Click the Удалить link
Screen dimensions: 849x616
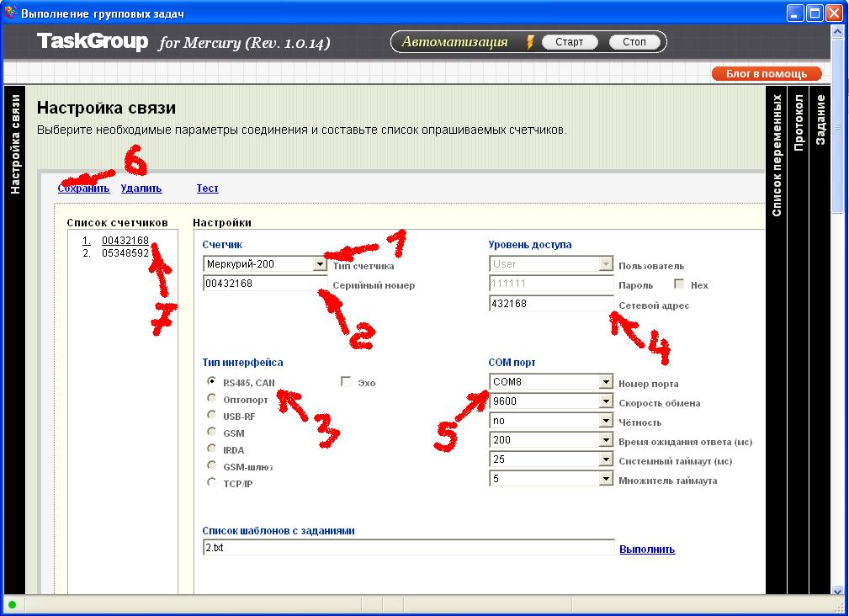[x=141, y=189]
